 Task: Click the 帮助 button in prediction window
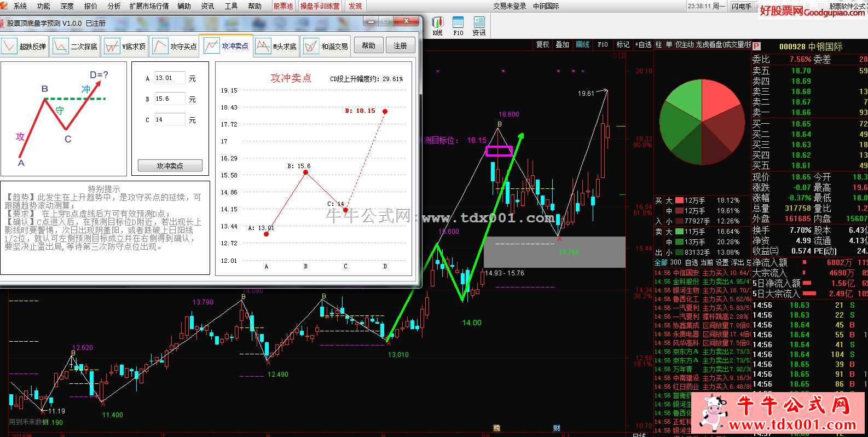coord(368,45)
